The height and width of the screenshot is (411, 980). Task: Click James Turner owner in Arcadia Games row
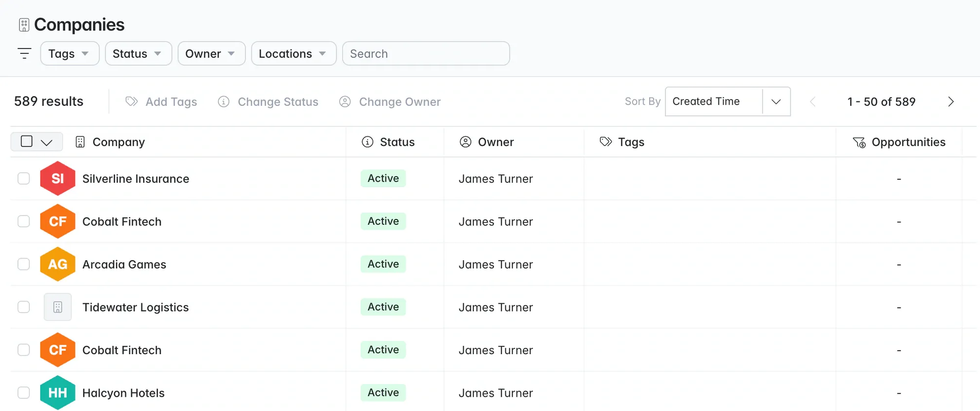click(496, 265)
